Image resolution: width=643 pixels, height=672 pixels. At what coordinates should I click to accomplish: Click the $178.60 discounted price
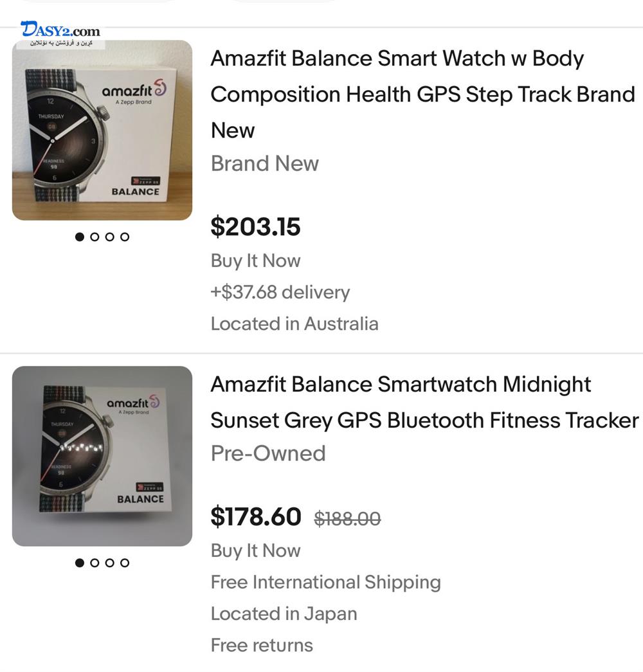click(x=256, y=516)
